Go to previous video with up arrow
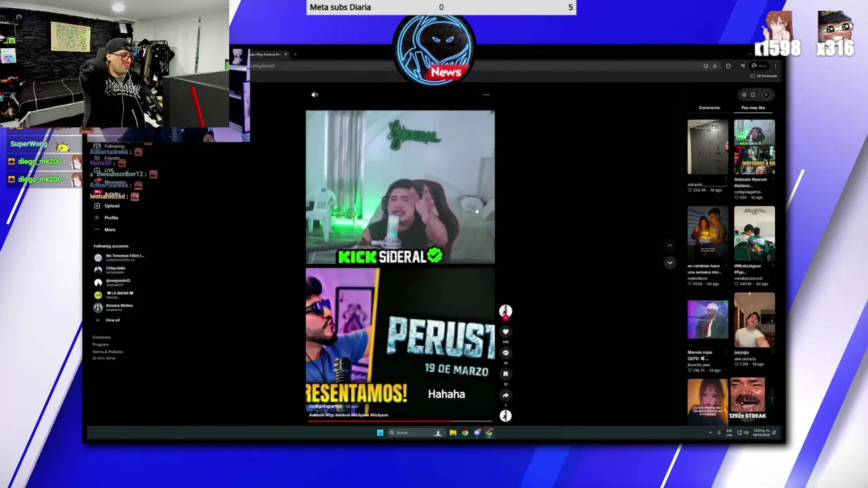This screenshot has width=868, height=488. [x=669, y=246]
